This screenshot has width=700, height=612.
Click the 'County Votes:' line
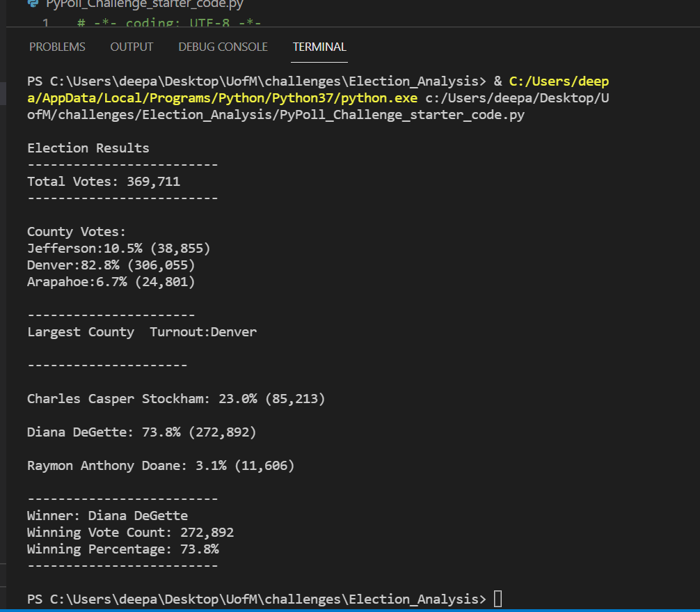click(77, 232)
